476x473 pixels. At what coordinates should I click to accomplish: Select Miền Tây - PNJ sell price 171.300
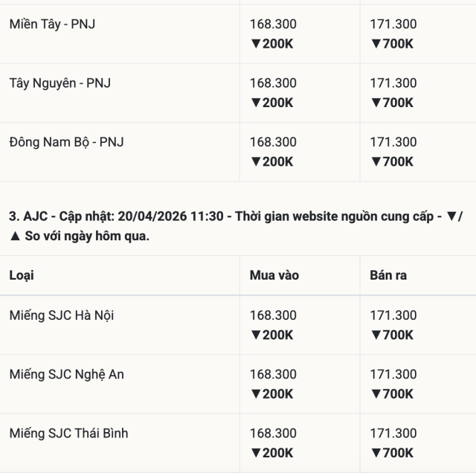(393, 24)
